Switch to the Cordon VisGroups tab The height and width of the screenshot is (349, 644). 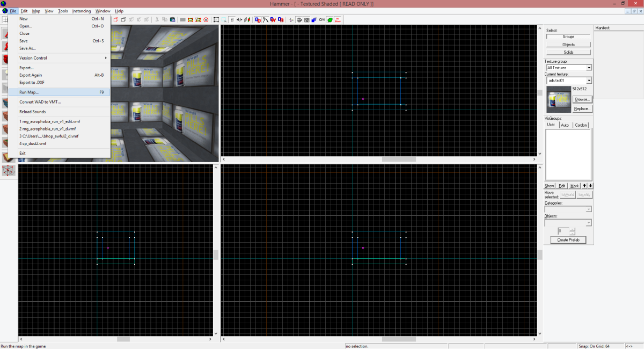click(581, 125)
